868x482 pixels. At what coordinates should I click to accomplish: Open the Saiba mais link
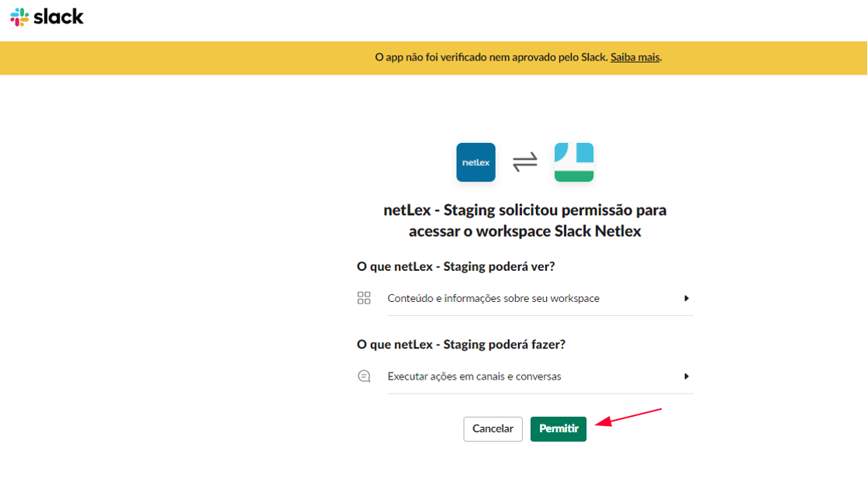click(x=635, y=57)
